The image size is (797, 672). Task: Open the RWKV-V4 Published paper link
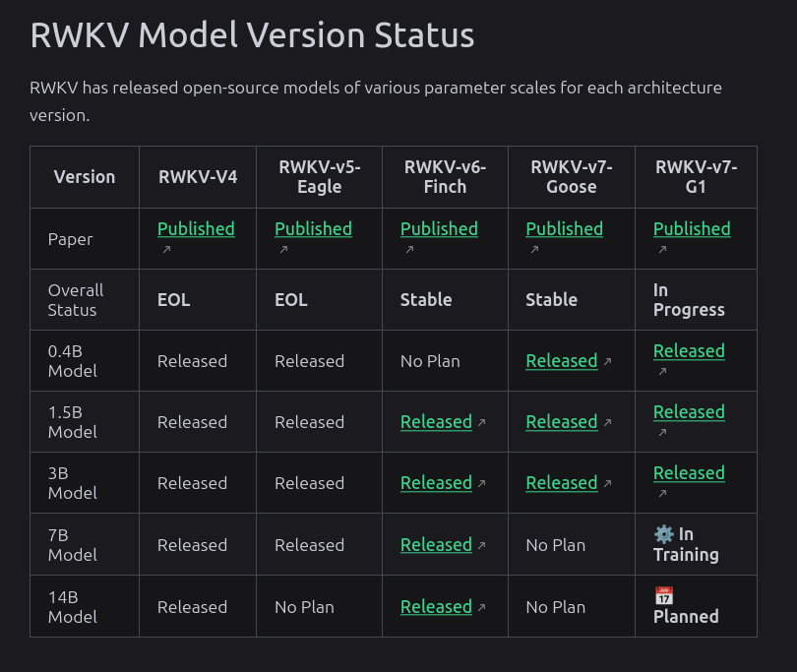196,229
